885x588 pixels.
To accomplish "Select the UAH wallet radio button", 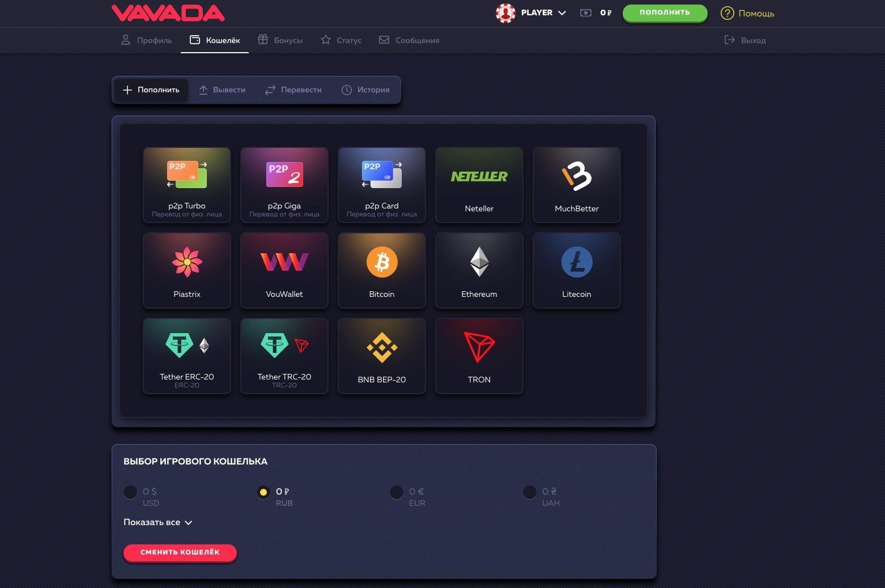I will (530, 492).
